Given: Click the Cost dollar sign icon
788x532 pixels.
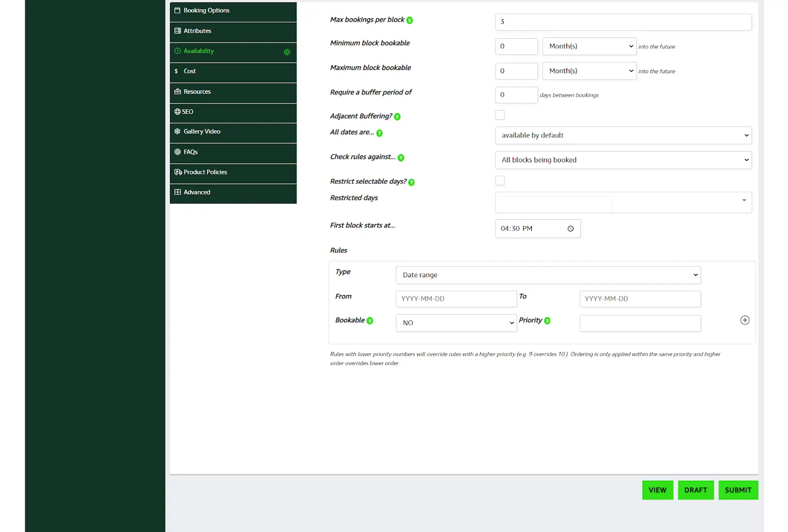Looking at the screenshot, I should (x=176, y=71).
